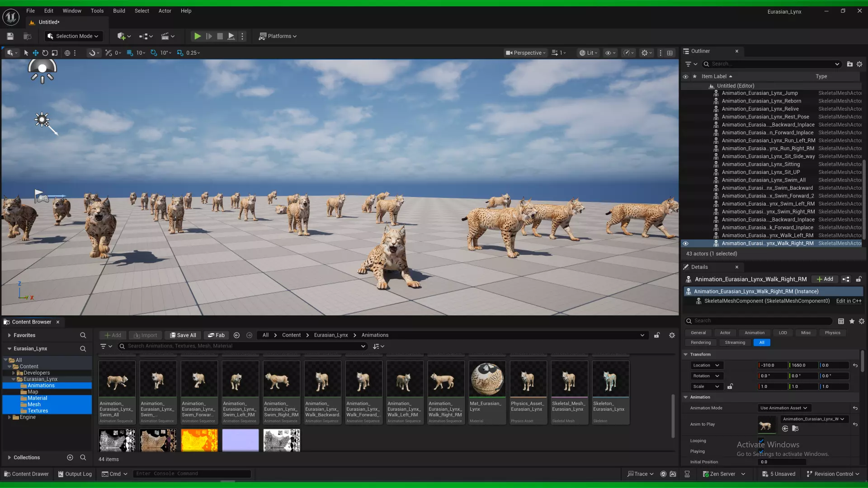This screenshot has width=868, height=488.
Task: Collapse the Animation section in Details
Action: [x=685, y=397]
